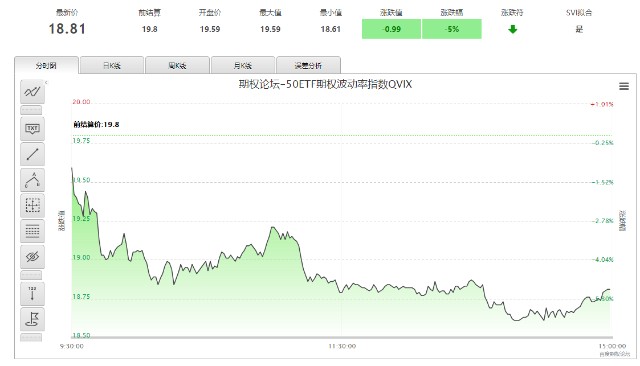Viewport: 640px width, 366px height.
Task: Click the 9:30:00 time axis label
Action: (71, 346)
